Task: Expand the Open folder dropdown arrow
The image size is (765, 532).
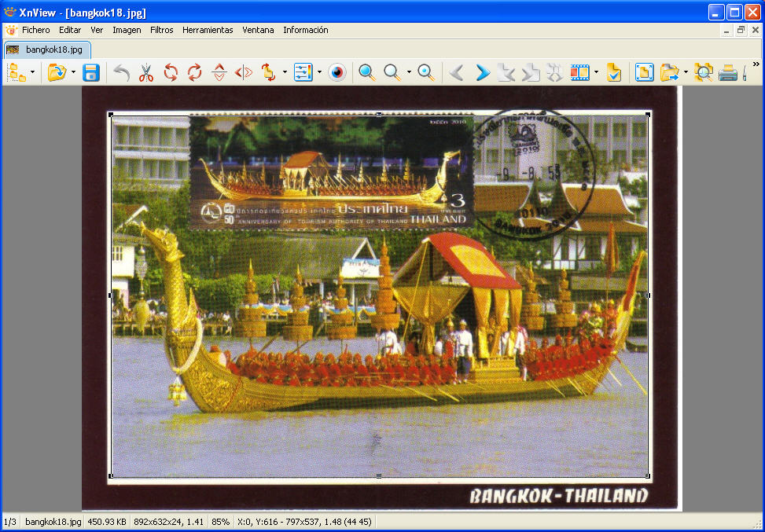Action: point(73,73)
